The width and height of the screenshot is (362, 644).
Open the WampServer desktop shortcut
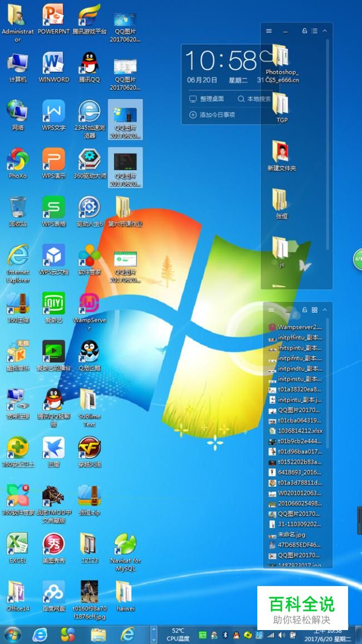coord(90,312)
